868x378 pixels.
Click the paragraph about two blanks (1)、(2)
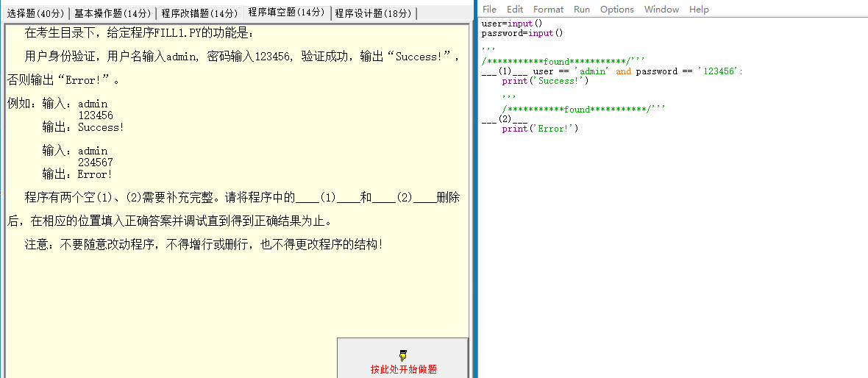click(233, 209)
